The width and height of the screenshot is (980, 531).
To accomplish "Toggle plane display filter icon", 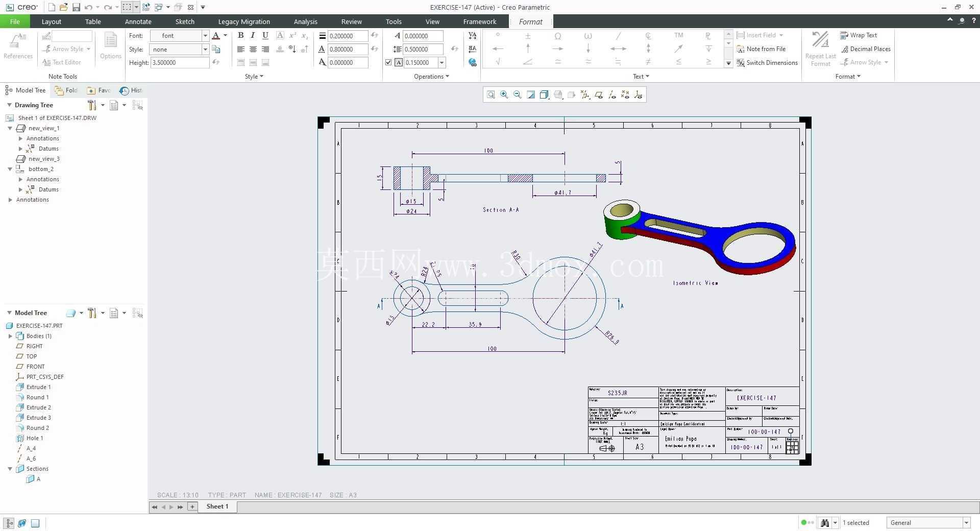I will (598, 94).
